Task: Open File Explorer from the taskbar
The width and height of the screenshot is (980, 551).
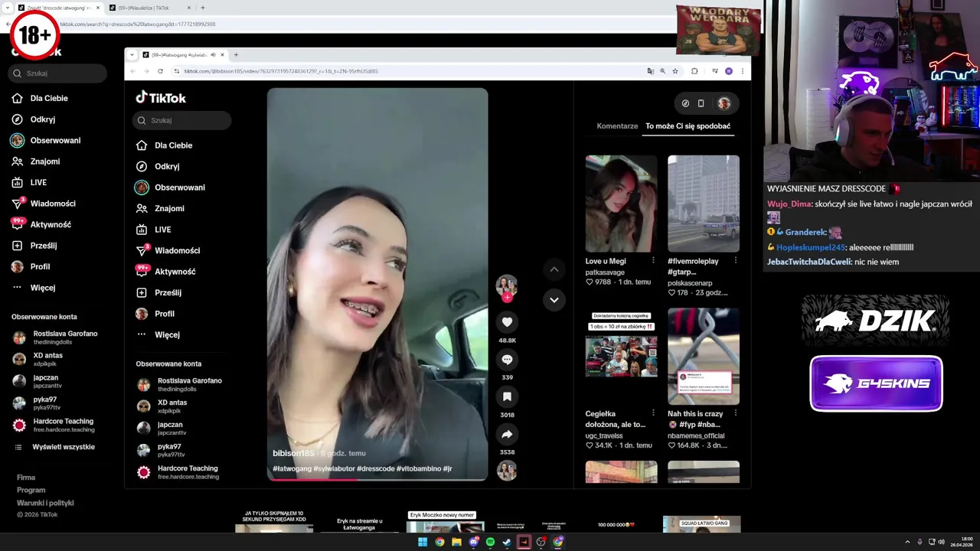Action: [456, 542]
